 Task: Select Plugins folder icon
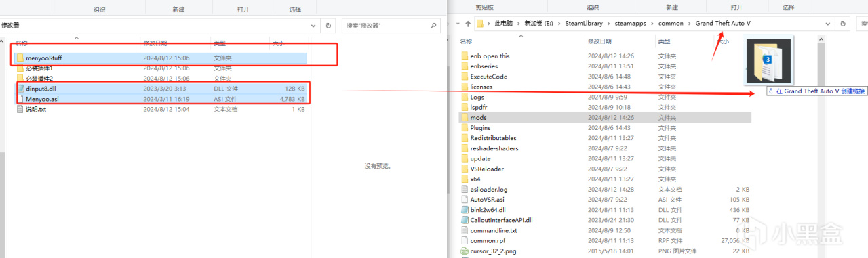[x=465, y=128]
